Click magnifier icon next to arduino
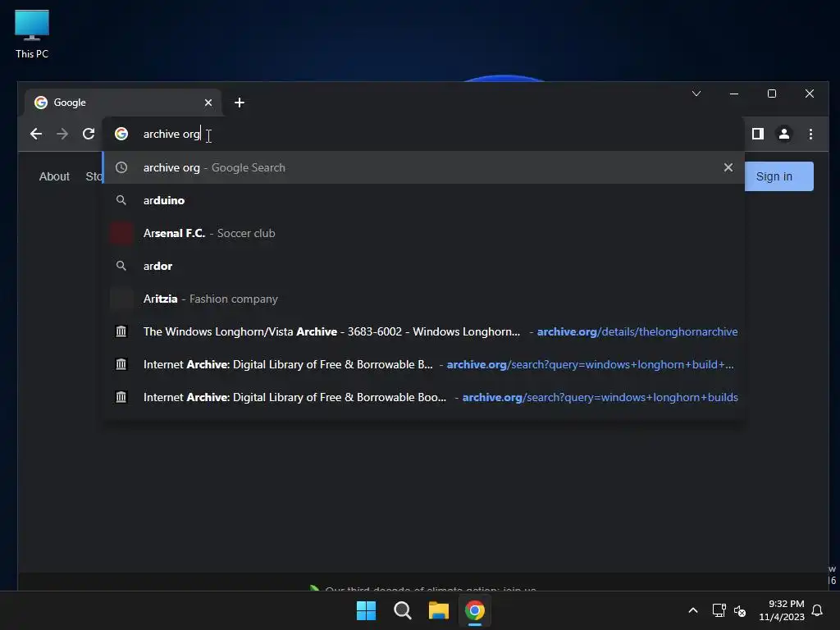 [x=121, y=200]
